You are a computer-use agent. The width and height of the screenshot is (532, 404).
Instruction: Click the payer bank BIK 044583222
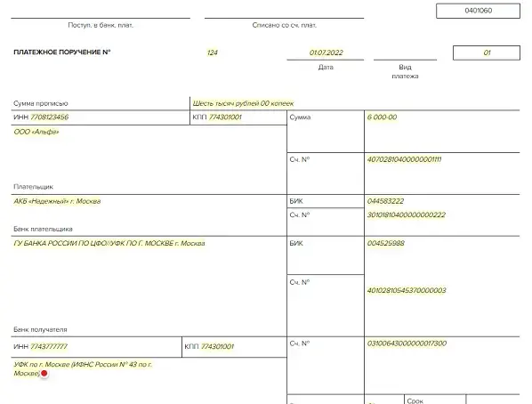click(385, 201)
